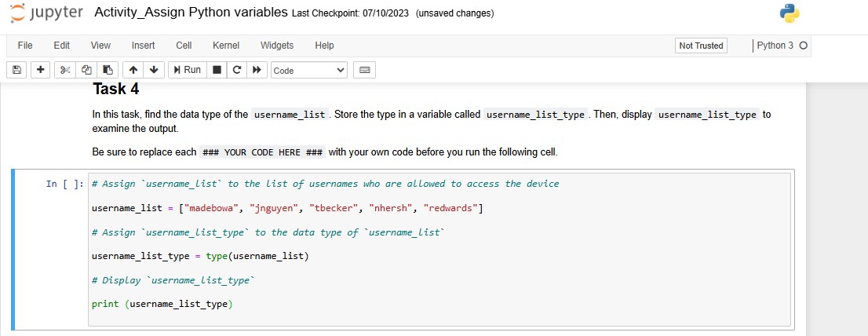Click the comment '# Display `username_list_type`'
This screenshot has height=336, width=868.
[x=173, y=280]
